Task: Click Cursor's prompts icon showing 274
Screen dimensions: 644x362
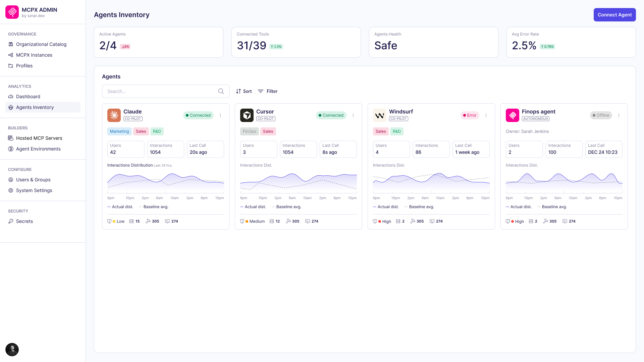Action: [308, 221]
